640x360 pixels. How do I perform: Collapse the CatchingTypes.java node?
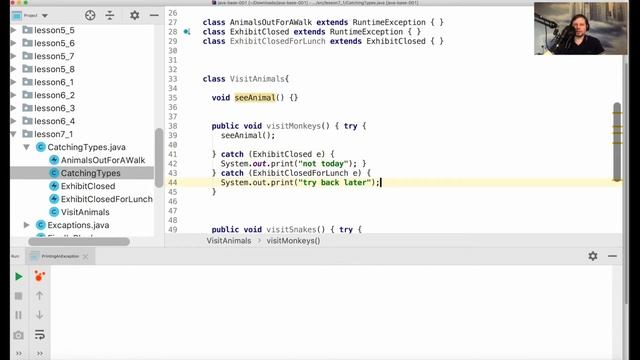tap(27, 147)
